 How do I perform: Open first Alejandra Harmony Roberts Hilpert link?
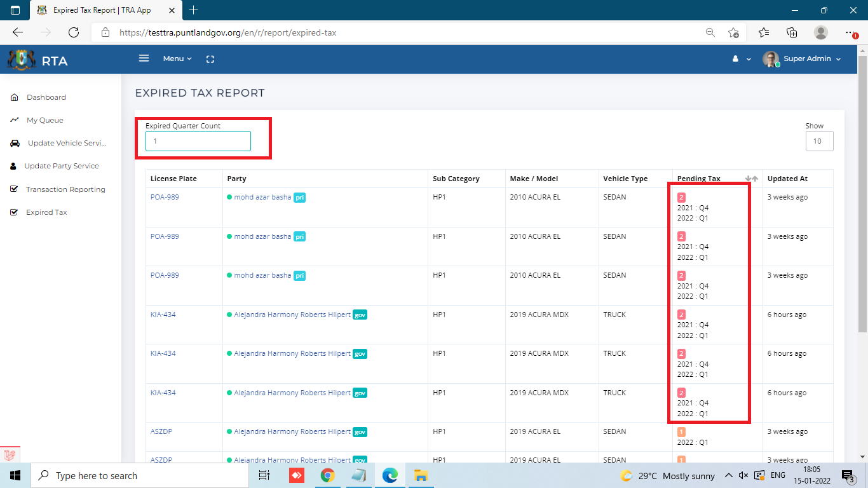coord(292,315)
